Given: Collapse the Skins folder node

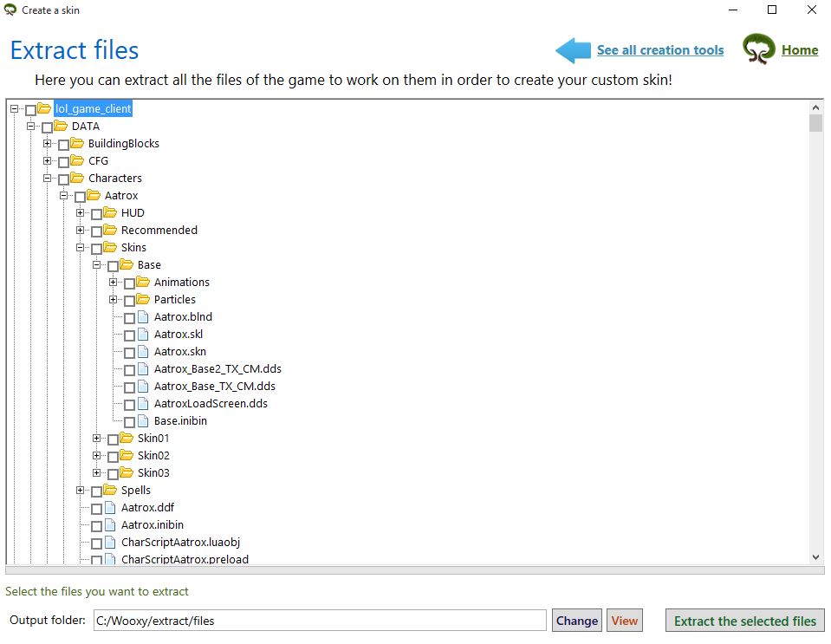Looking at the screenshot, I should click(81, 248).
